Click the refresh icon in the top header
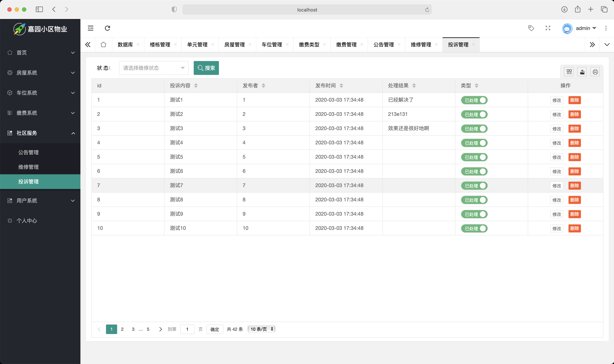 tap(107, 28)
